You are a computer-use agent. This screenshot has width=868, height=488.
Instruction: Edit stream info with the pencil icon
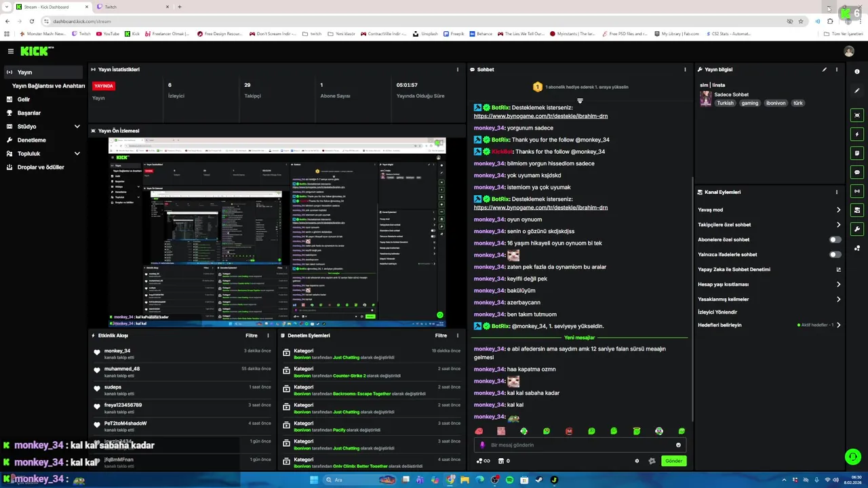coord(825,69)
